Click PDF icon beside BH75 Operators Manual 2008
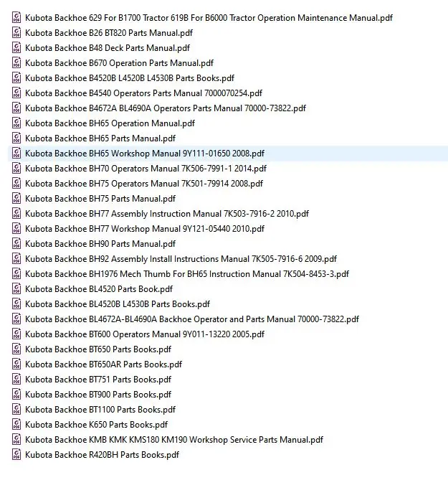This screenshot has width=448, height=480. (x=16, y=184)
